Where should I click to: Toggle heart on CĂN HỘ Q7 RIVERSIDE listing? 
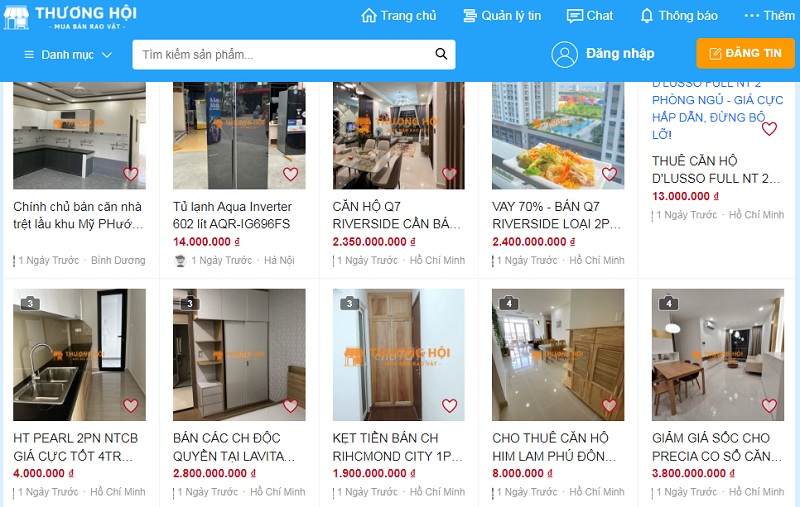(449, 174)
